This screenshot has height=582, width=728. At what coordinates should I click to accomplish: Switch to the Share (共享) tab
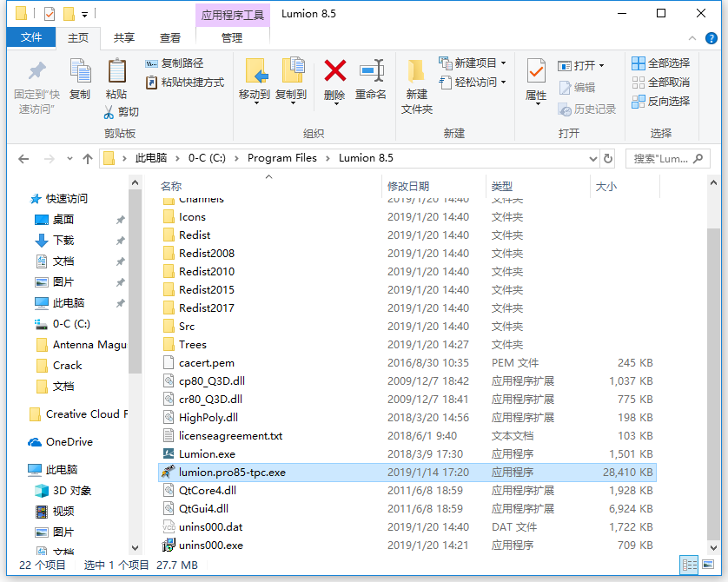pyautogui.click(x=124, y=37)
